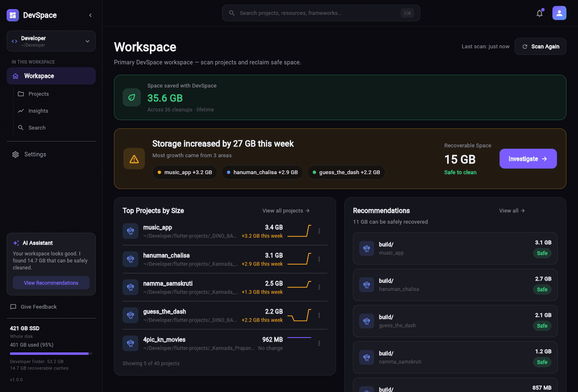The width and height of the screenshot is (578, 392).
Task: Open the View all recommendations link
Action: (x=512, y=211)
